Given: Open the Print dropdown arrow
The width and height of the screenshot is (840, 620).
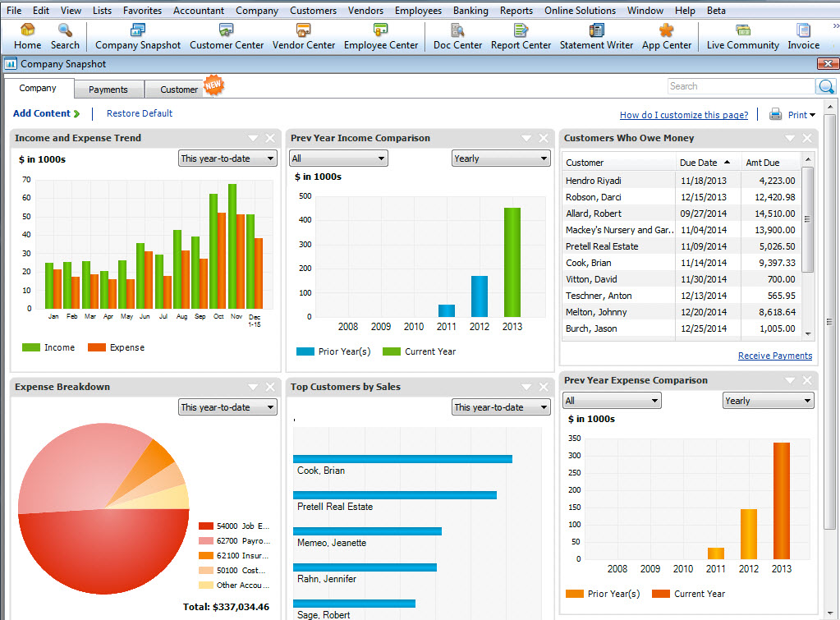Looking at the screenshot, I should tap(813, 115).
